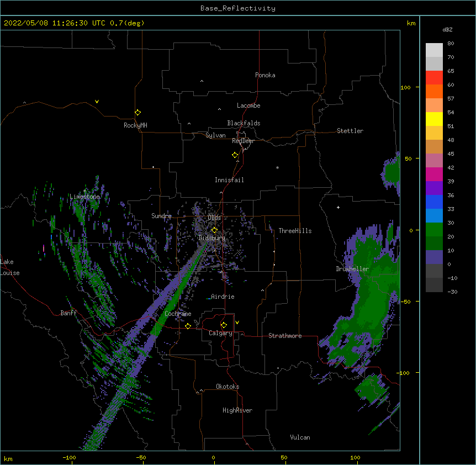This screenshot has width=476, height=465.
Task: Click the ThreeHills label
Action: [x=295, y=231]
